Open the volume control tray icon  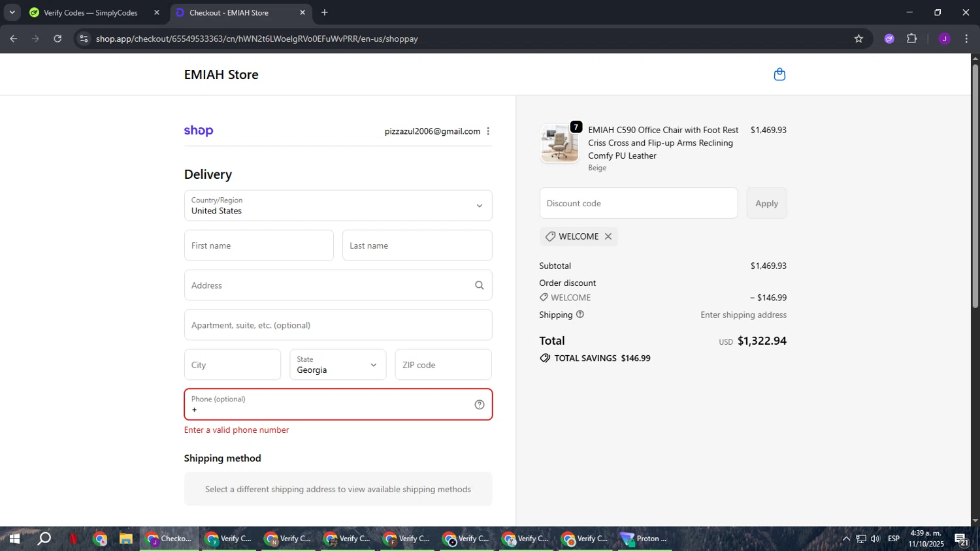point(875,539)
